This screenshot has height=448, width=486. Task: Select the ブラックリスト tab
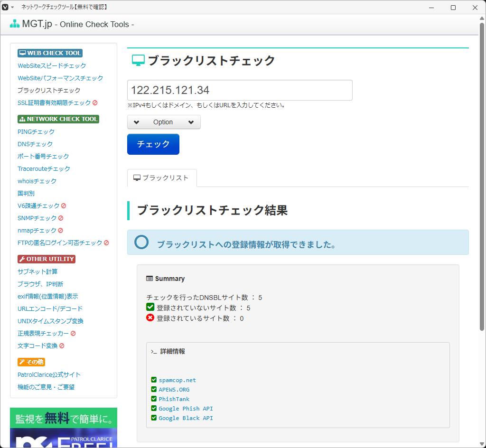(162, 178)
